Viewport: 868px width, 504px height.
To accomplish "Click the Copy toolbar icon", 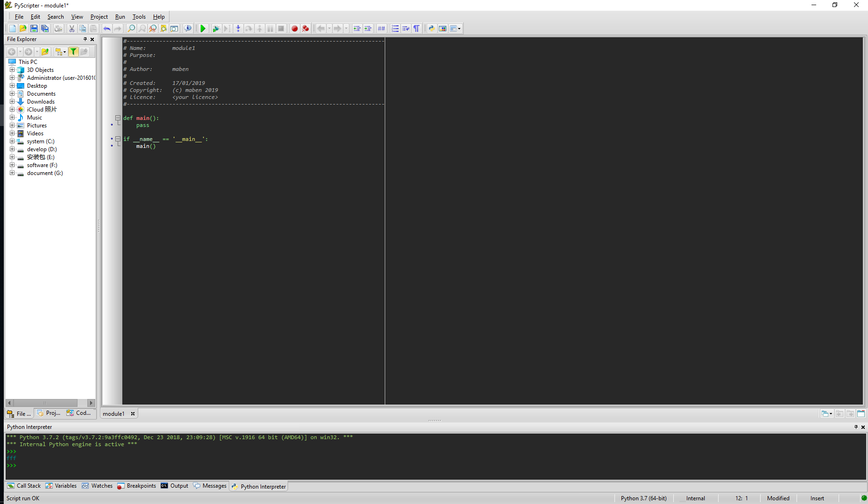I will tap(83, 28).
